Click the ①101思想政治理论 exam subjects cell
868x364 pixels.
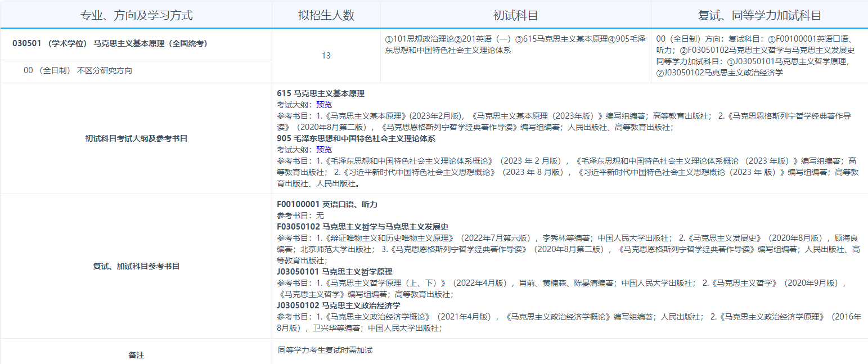click(x=515, y=44)
